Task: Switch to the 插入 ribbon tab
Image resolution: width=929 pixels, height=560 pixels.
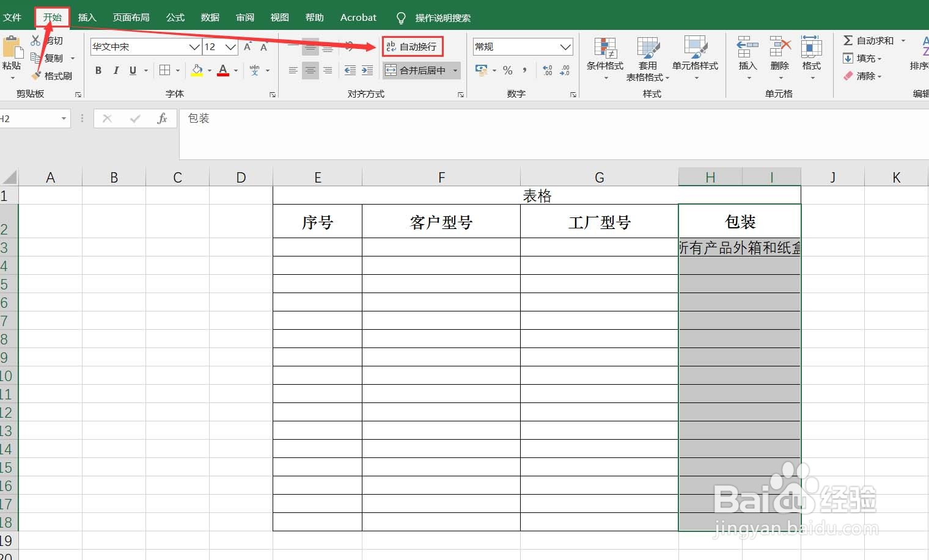Action: 87,17
